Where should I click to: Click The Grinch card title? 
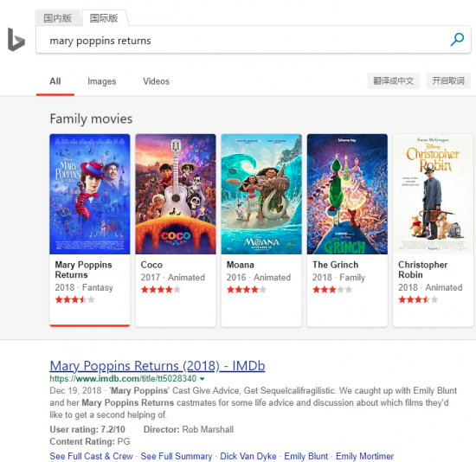click(x=336, y=265)
